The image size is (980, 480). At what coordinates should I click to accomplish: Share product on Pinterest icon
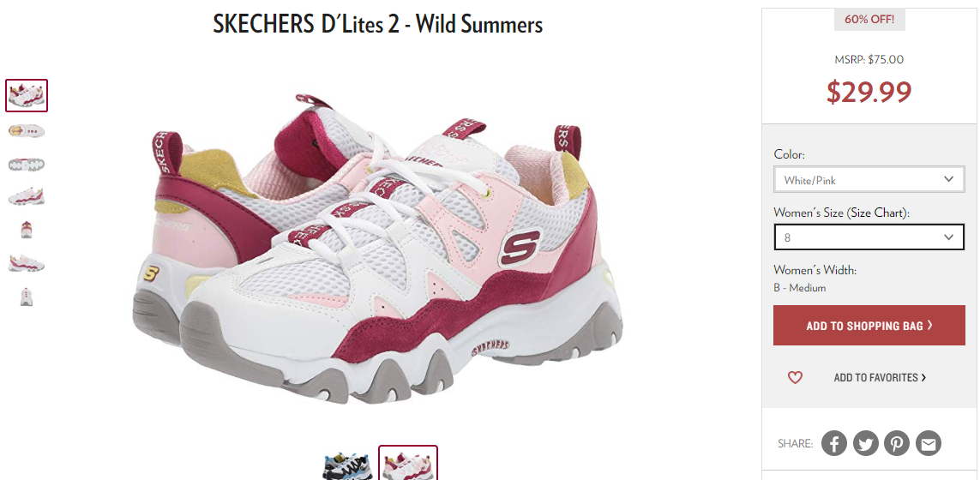897,443
